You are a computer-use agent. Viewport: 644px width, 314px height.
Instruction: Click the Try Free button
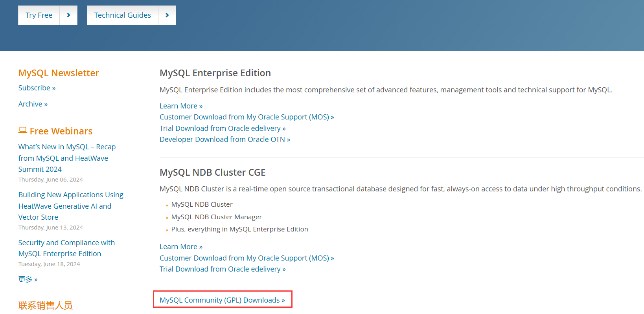[x=39, y=15]
